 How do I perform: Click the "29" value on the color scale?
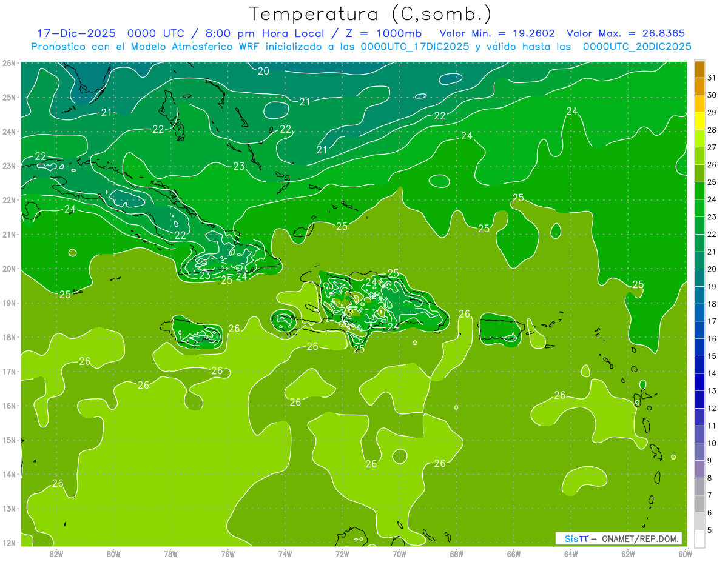tap(712, 112)
